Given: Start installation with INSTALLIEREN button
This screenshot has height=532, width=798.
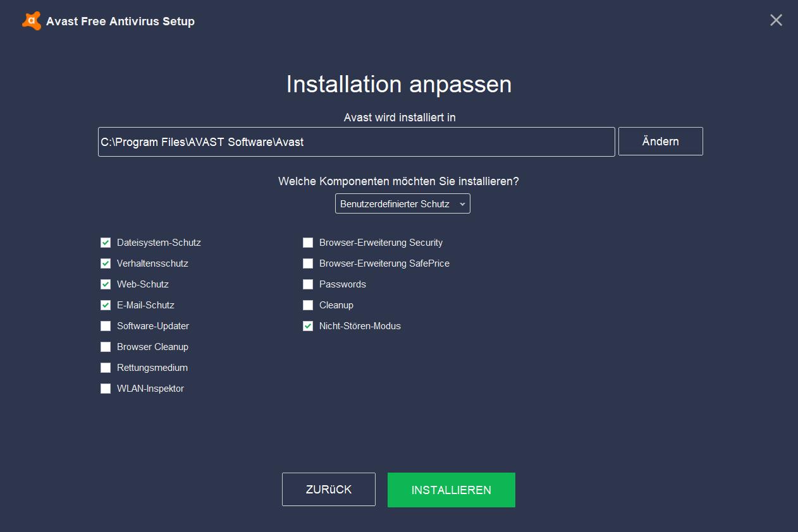Looking at the screenshot, I should click(451, 490).
